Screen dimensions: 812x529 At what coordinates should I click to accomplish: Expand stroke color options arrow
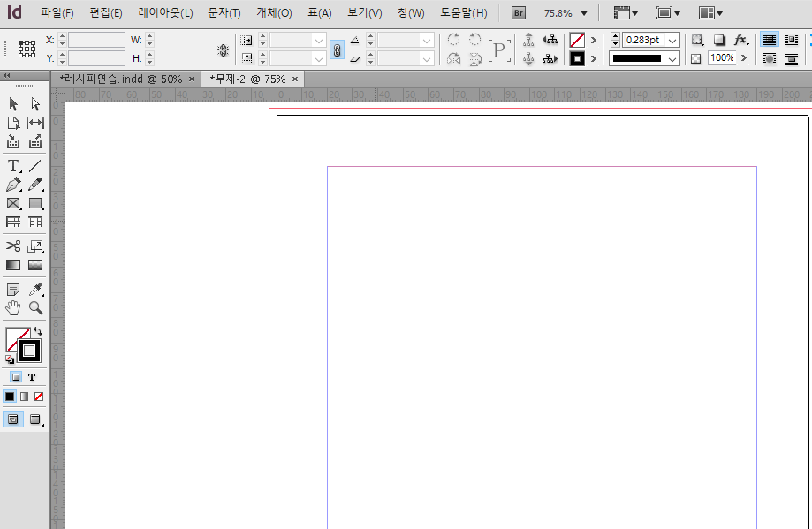pos(594,59)
